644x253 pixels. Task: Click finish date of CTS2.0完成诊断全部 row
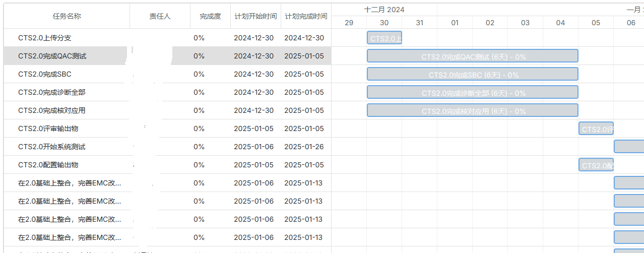[x=304, y=92]
